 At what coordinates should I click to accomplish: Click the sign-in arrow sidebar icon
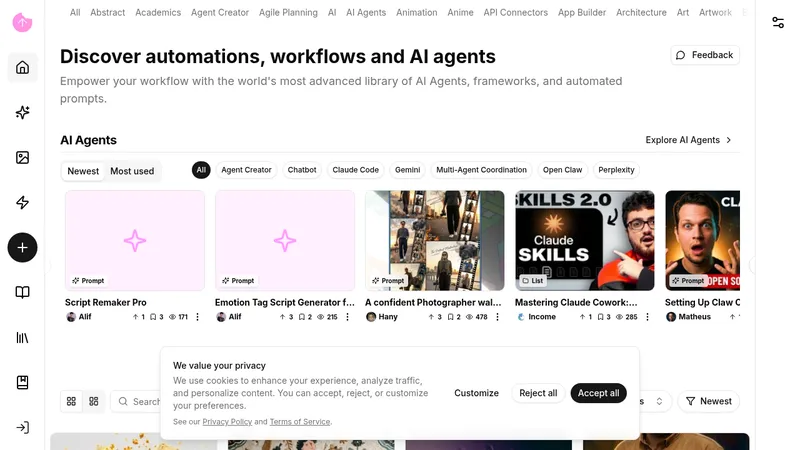pos(22,428)
